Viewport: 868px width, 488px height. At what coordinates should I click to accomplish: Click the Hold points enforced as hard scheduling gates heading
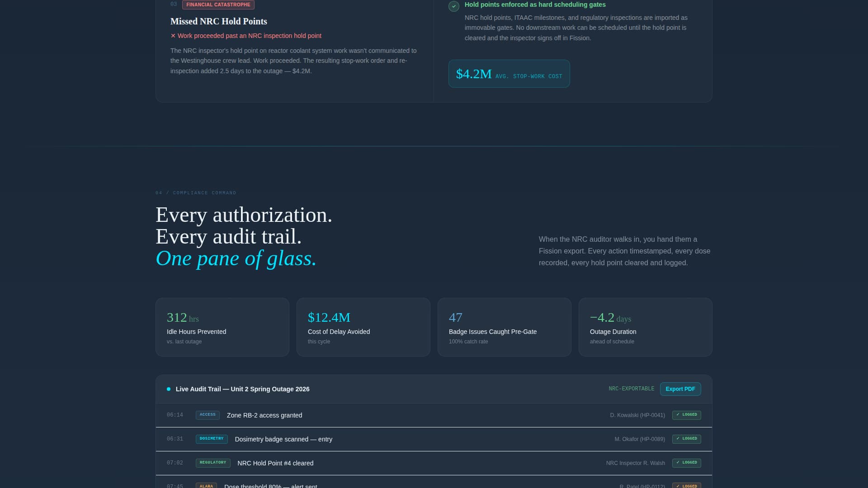pyautogui.click(x=535, y=5)
